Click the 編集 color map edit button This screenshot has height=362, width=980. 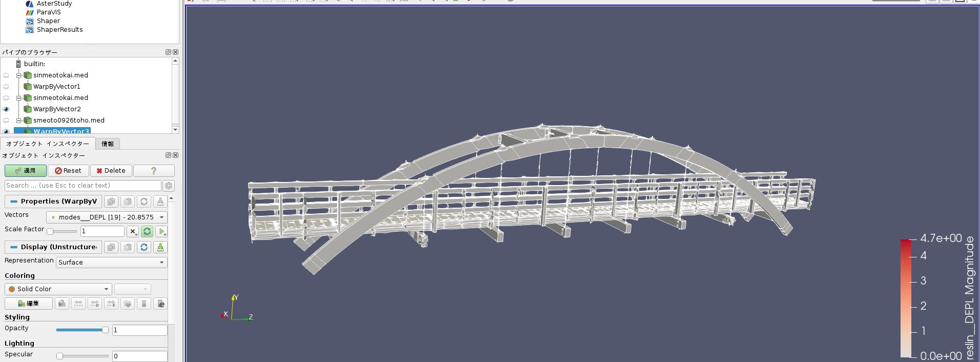[29, 304]
